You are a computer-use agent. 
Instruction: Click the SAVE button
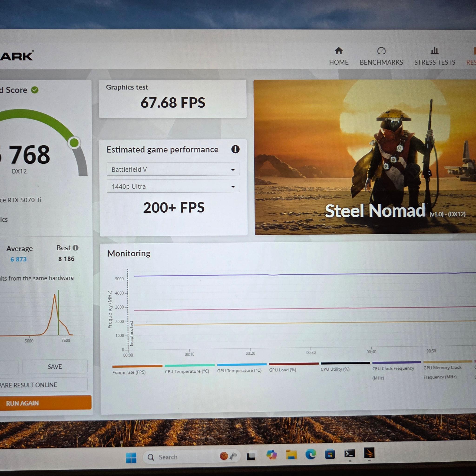click(x=55, y=367)
